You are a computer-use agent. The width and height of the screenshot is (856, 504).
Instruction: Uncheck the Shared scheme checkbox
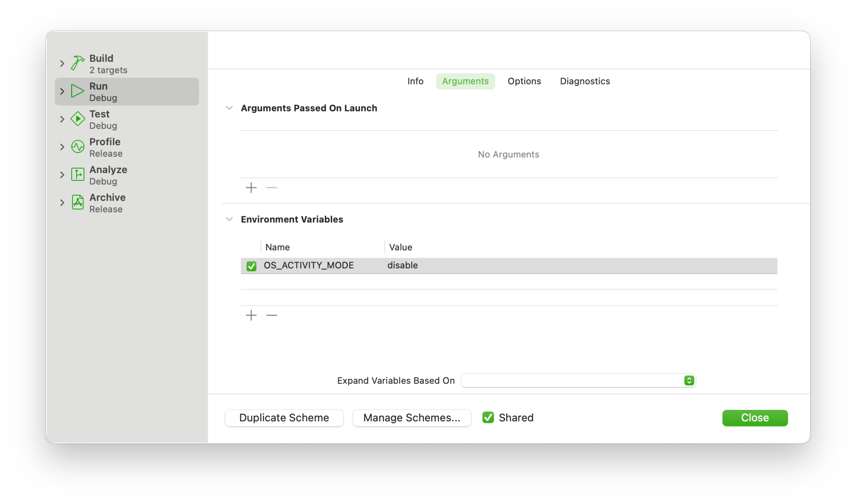coord(488,417)
